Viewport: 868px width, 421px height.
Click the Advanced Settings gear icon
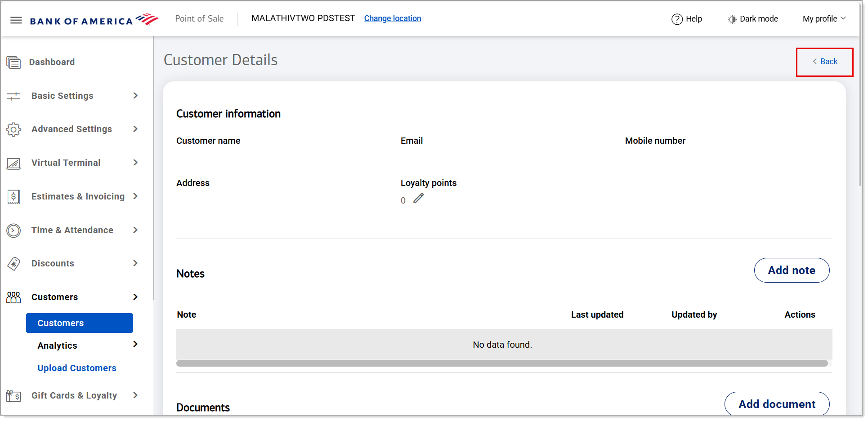[x=13, y=129]
